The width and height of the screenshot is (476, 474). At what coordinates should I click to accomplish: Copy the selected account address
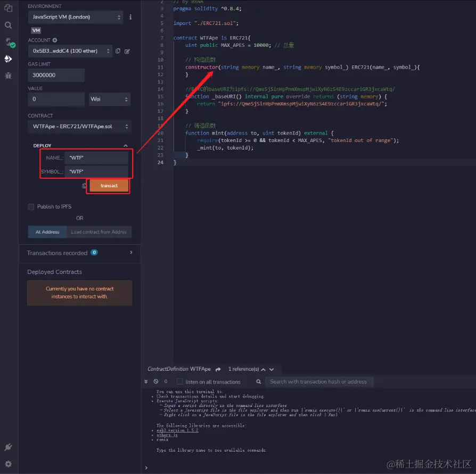point(118,51)
